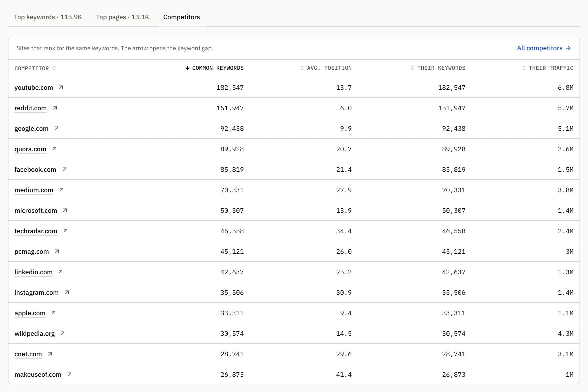Viewport: 588px width, 392px height.
Task: Sort by Their Keywords column
Action: [x=438, y=68]
